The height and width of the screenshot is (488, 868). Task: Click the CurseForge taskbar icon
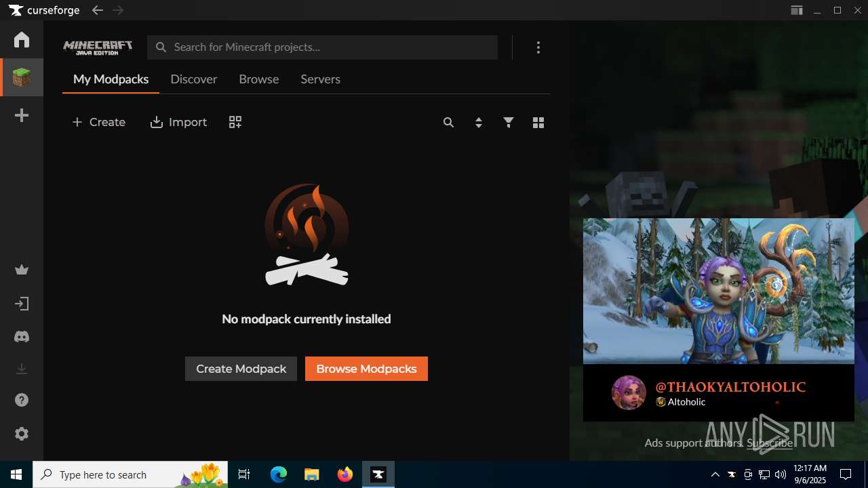pos(378,474)
